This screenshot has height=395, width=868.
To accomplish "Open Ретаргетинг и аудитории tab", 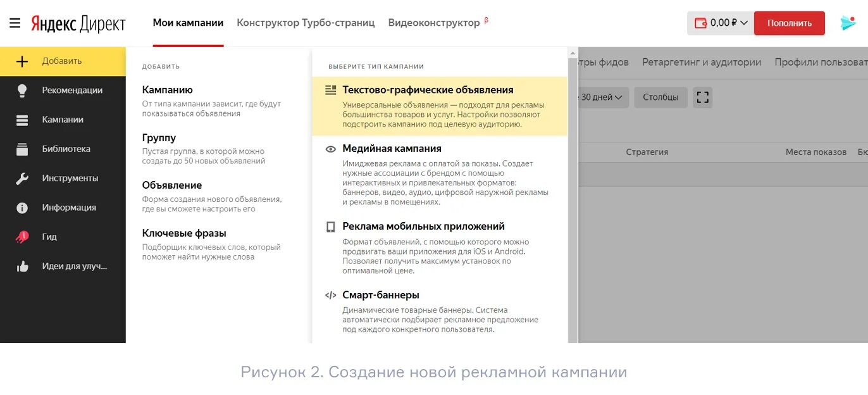I will click(702, 62).
